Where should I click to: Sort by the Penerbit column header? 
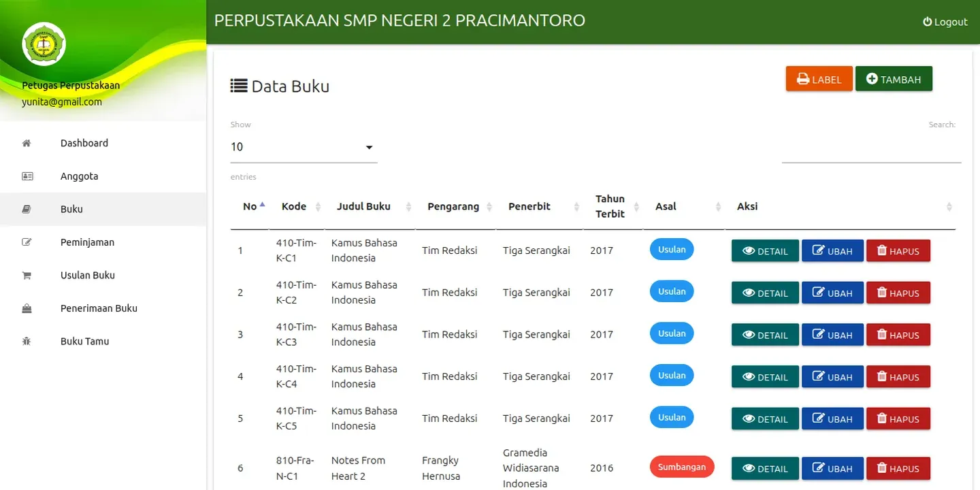click(x=540, y=206)
